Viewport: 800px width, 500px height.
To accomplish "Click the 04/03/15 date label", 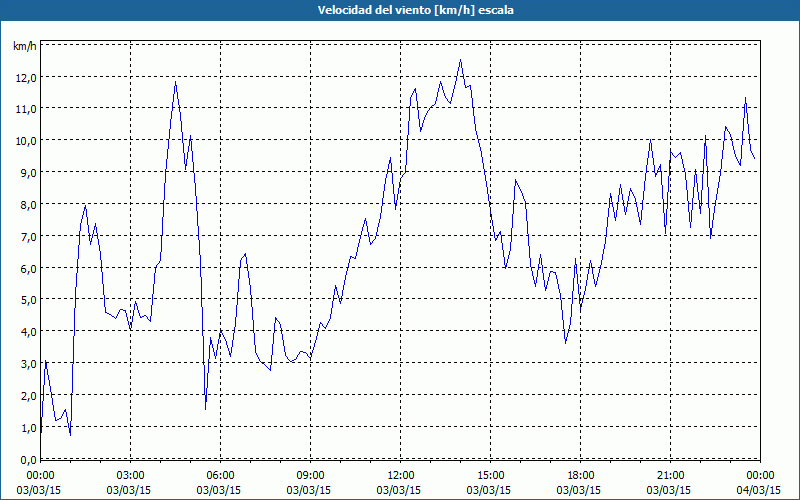I will (x=759, y=490).
